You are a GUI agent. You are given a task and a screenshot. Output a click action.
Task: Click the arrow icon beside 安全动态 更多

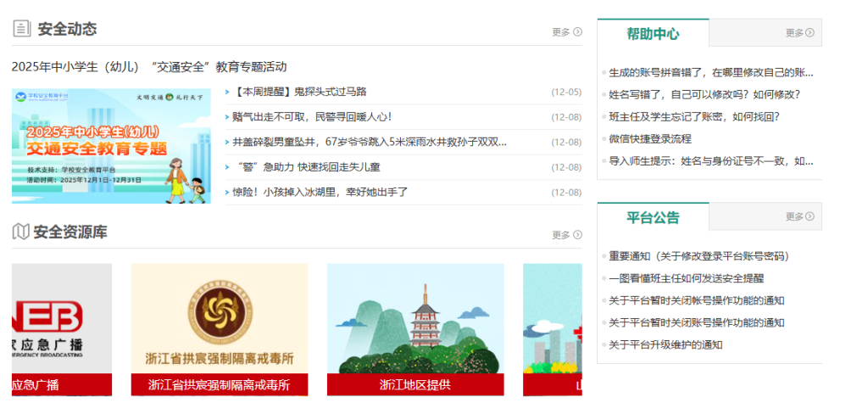[577, 32]
